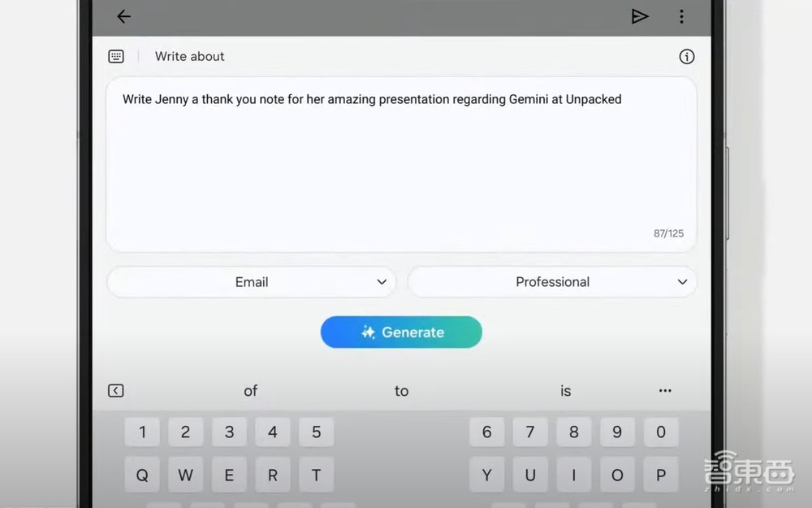Image resolution: width=812 pixels, height=508 pixels.
Task: Choose the "to" word suggestion
Action: click(x=401, y=391)
